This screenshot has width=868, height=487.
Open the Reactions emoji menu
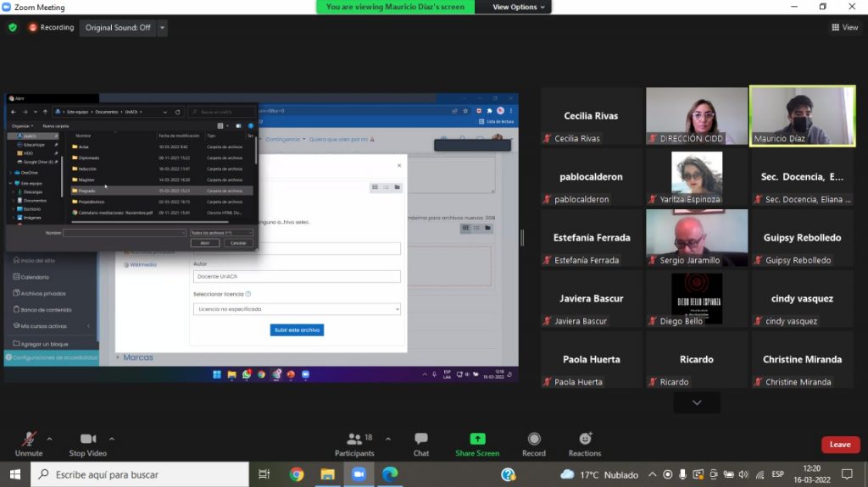pos(585,444)
